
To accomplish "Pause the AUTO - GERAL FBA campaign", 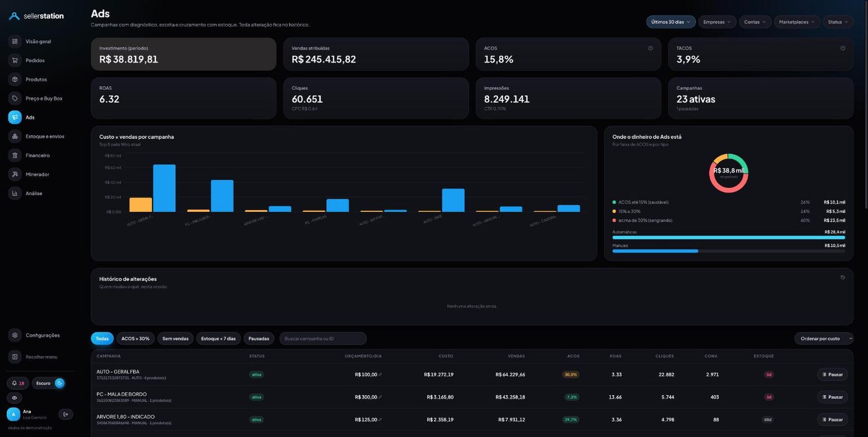I will click(832, 375).
